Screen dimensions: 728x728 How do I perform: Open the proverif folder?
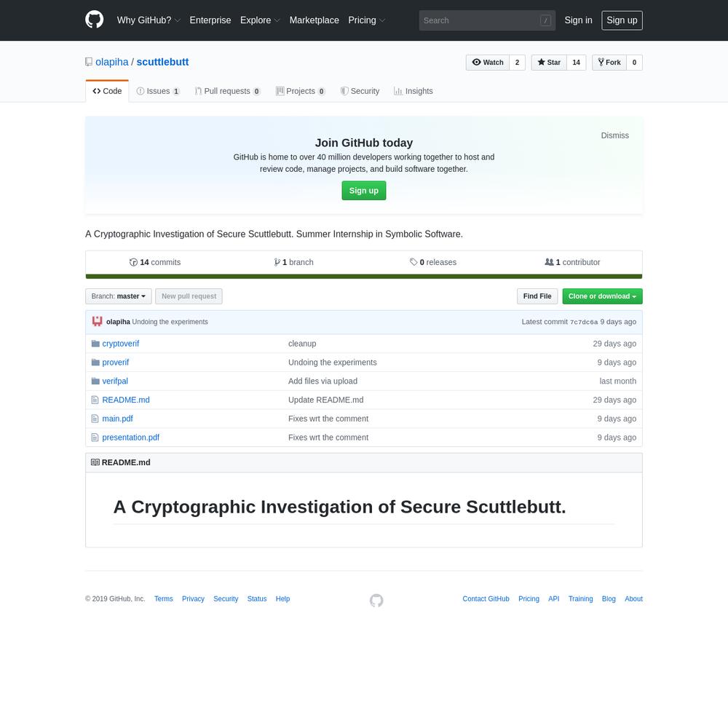tap(116, 362)
